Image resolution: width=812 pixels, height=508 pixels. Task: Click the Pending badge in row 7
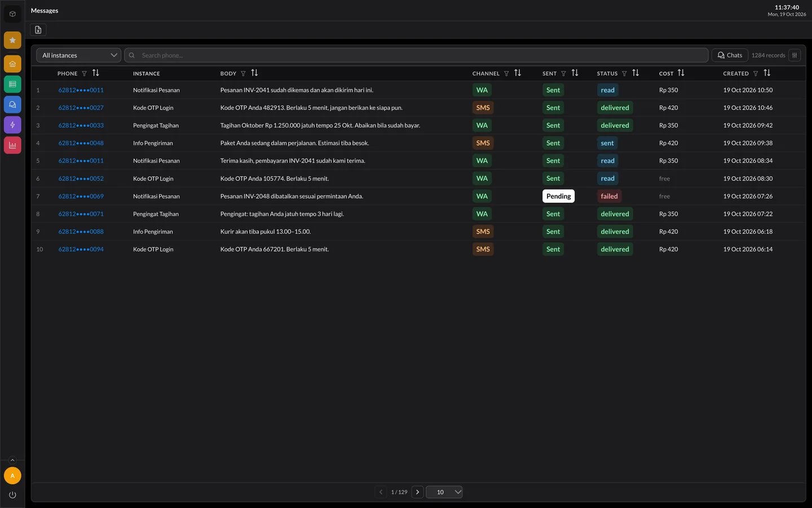(x=559, y=196)
